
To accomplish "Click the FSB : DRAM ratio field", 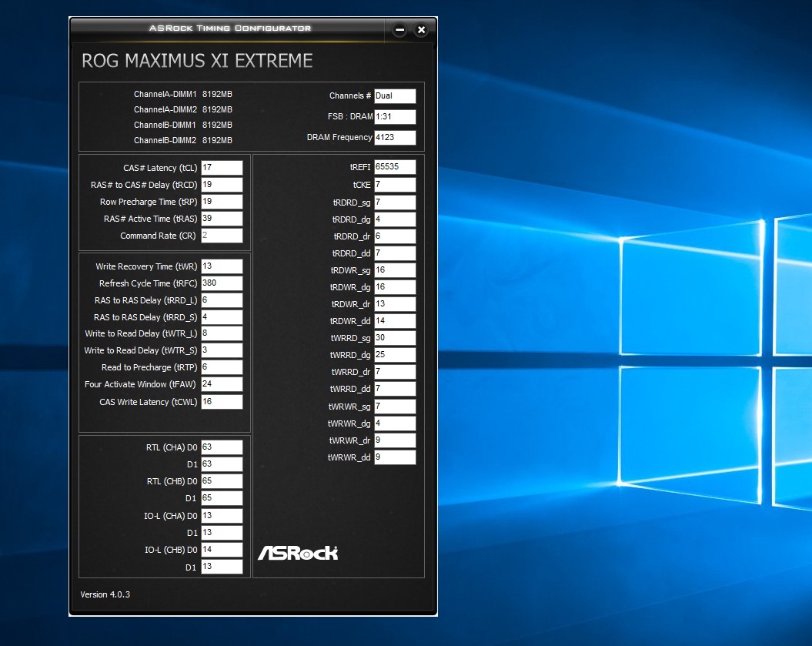I will pos(395,116).
